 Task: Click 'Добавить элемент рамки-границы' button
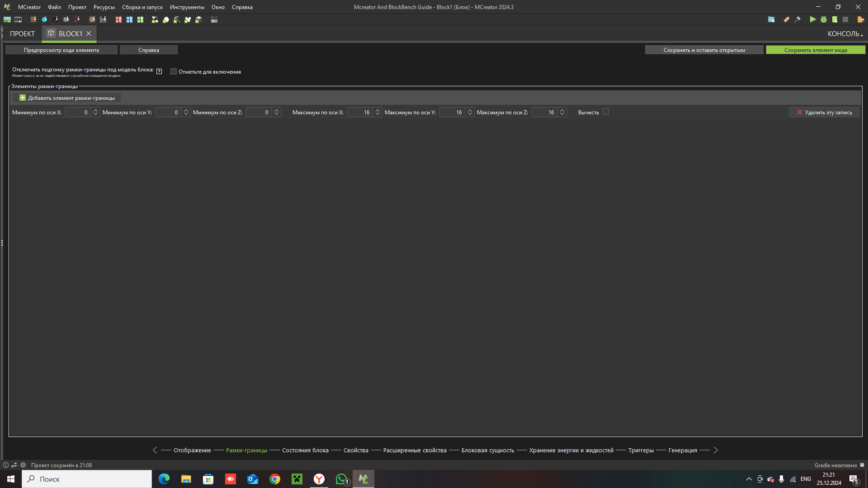66,98
